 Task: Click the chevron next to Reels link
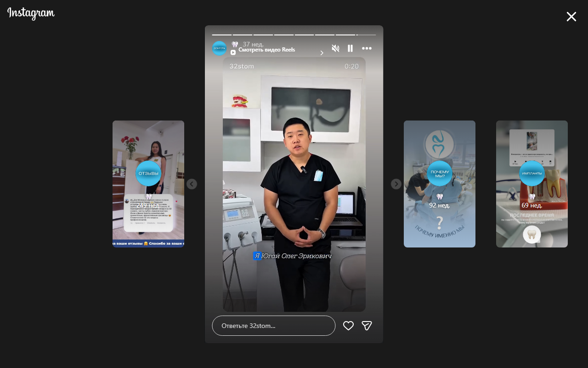(x=322, y=53)
